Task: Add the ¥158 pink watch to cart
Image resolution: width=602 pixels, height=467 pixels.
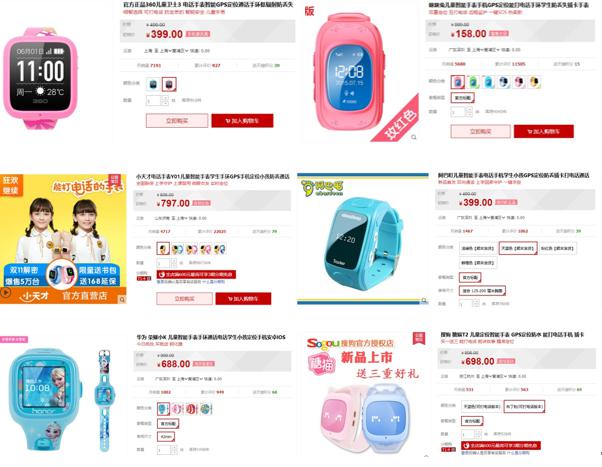Action: click(x=544, y=131)
